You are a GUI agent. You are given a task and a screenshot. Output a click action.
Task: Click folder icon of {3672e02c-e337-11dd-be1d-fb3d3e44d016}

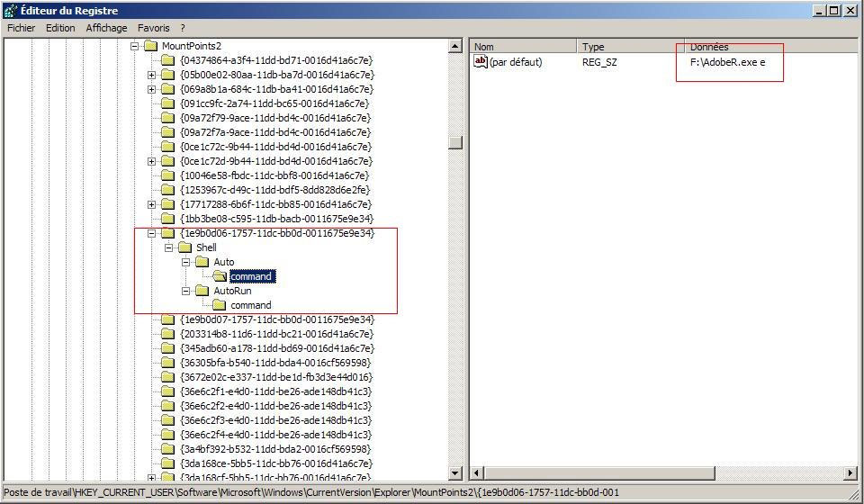pos(168,377)
